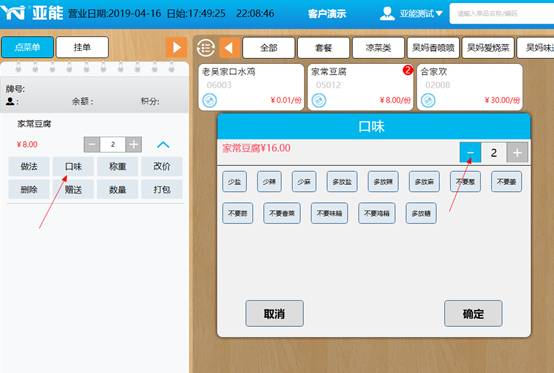The image size is (554, 373).
Task: Click the quantity field in 口味 dialog
Action: tap(494, 153)
